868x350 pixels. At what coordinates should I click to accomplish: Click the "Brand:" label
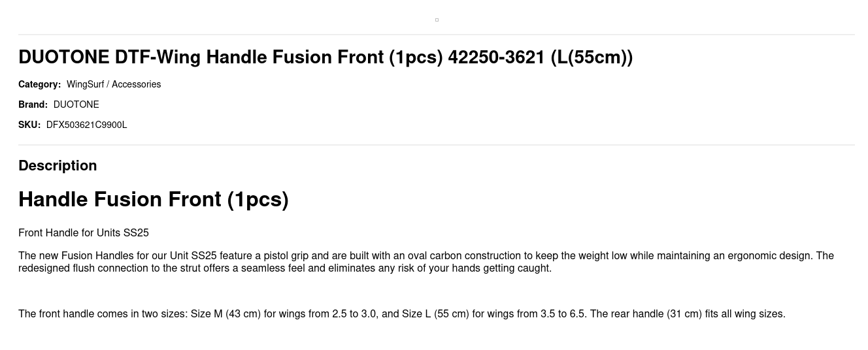click(33, 104)
